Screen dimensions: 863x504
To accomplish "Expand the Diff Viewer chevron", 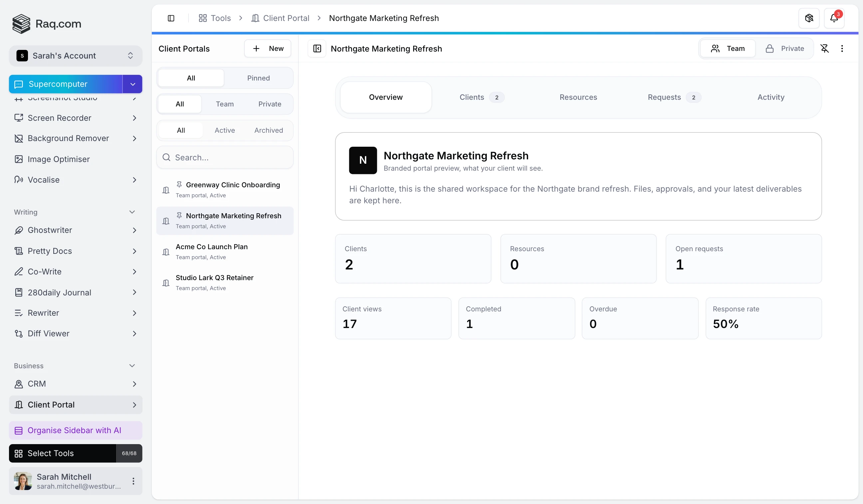I will [134, 334].
